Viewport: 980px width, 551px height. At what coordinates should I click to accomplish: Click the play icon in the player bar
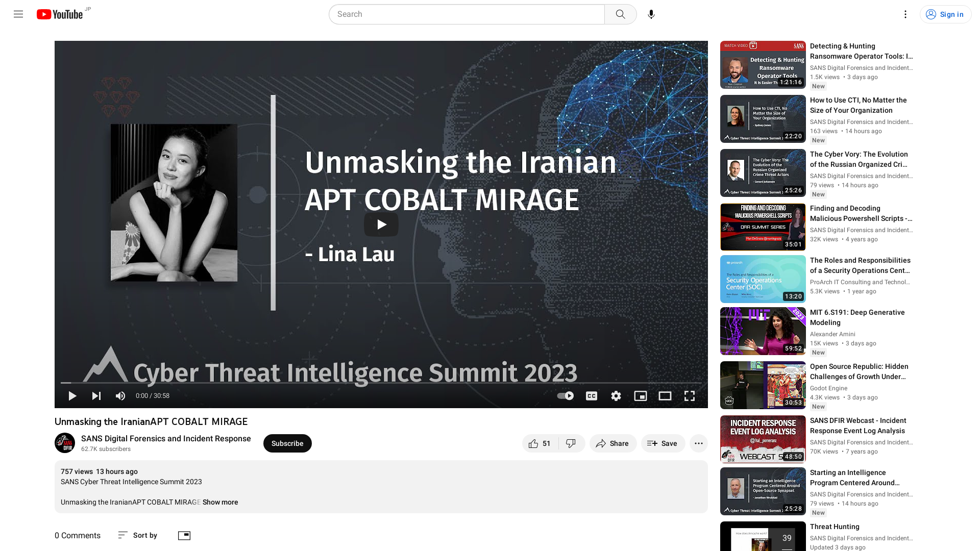(x=72, y=396)
